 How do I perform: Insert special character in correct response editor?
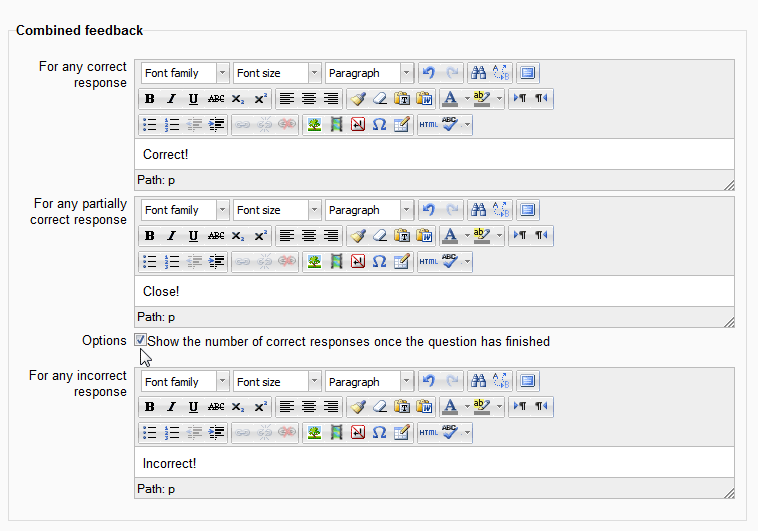click(379, 125)
